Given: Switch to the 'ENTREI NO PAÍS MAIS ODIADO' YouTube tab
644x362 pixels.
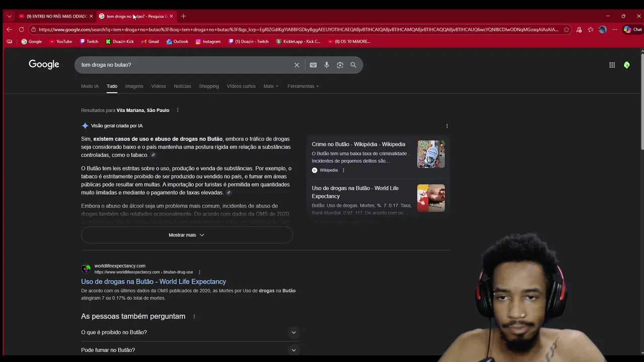Looking at the screenshot, I should [x=54, y=16].
